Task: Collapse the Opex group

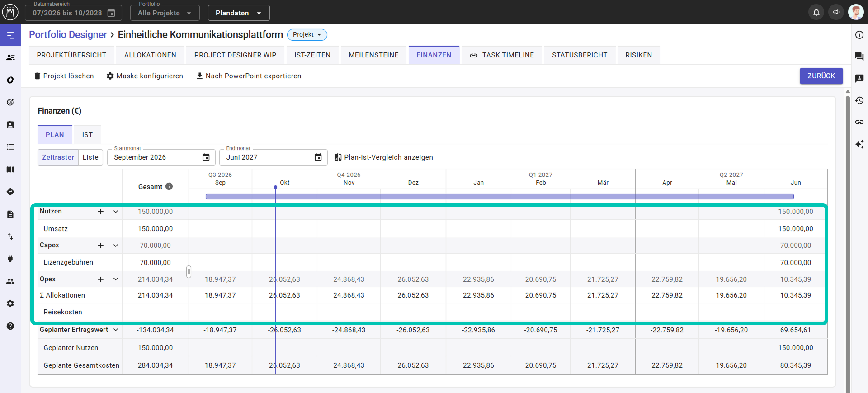Action: coord(116,279)
